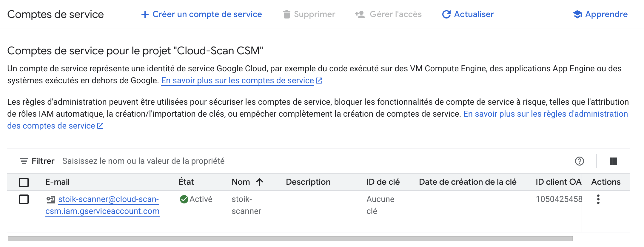Click the plus icon to create service account
644x247 pixels.
pos(145,14)
